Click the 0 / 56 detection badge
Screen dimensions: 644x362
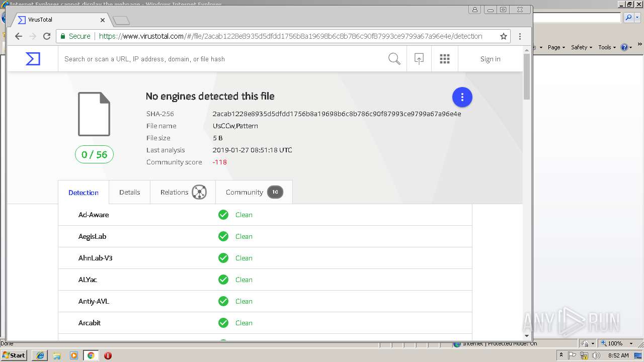point(95,154)
